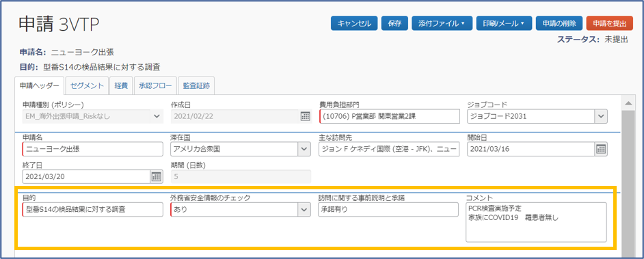Open the 外務省安全情報のチェック dropdown
644x259 pixels.
(x=304, y=209)
